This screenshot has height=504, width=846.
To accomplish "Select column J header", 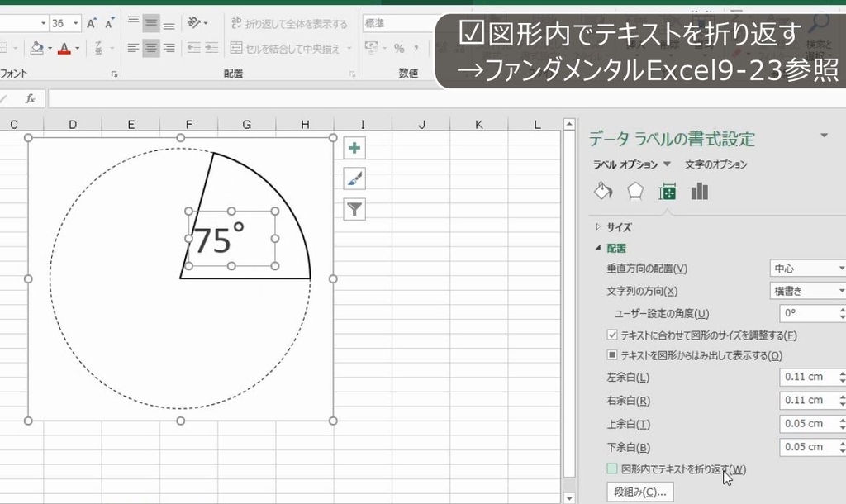I will click(x=421, y=124).
